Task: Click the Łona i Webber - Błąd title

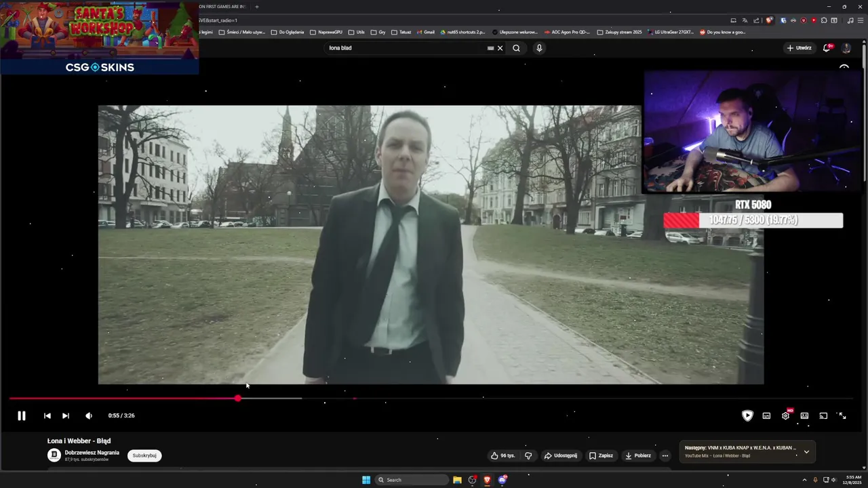Action: [x=79, y=441]
